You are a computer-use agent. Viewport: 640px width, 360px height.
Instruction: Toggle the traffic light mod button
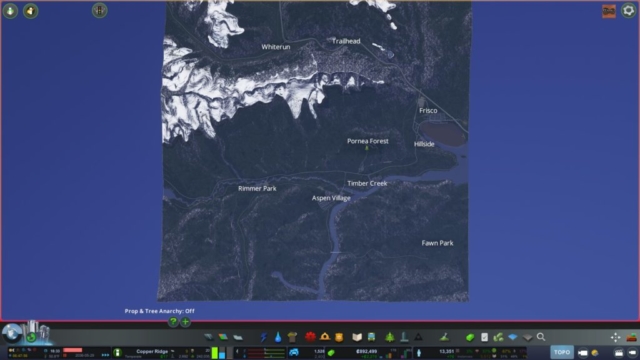coord(100,11)
